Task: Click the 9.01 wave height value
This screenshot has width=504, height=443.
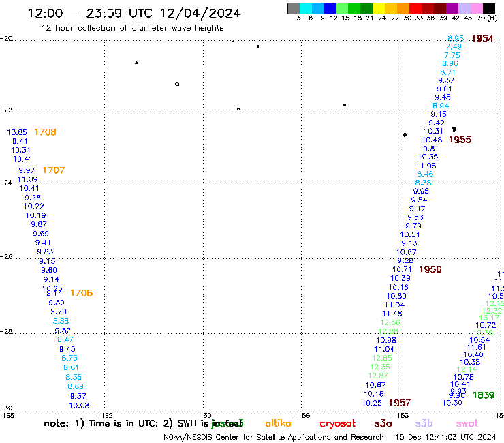Action: 444,89
